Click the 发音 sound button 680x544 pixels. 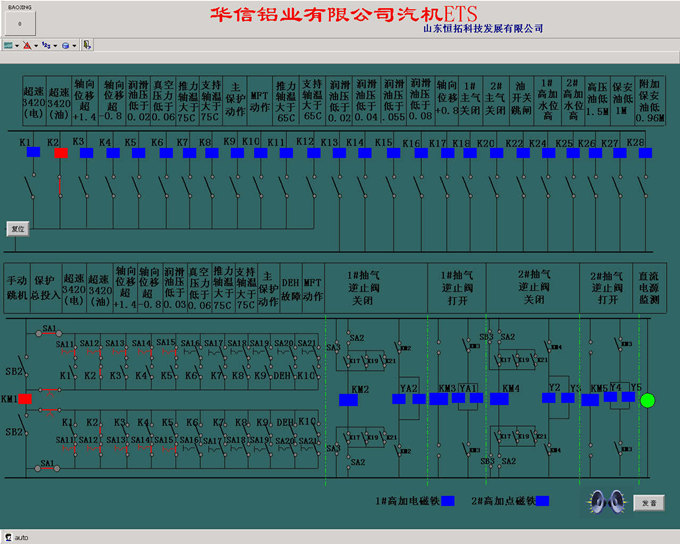click(649, 503)
